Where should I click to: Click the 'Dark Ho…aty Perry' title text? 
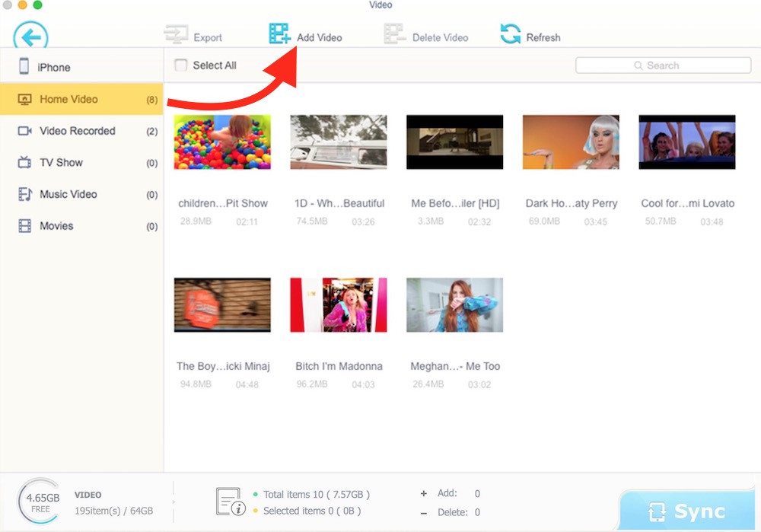point(572,203)
